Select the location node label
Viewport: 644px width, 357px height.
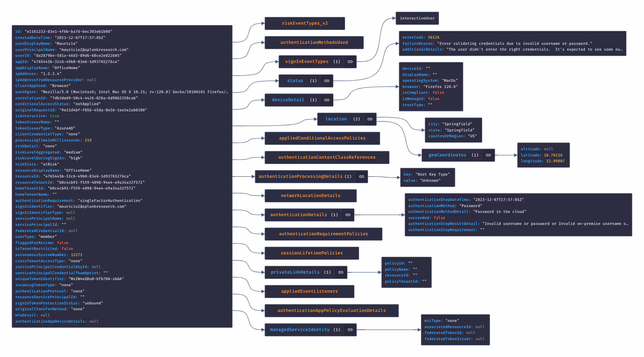coord(336,119)
